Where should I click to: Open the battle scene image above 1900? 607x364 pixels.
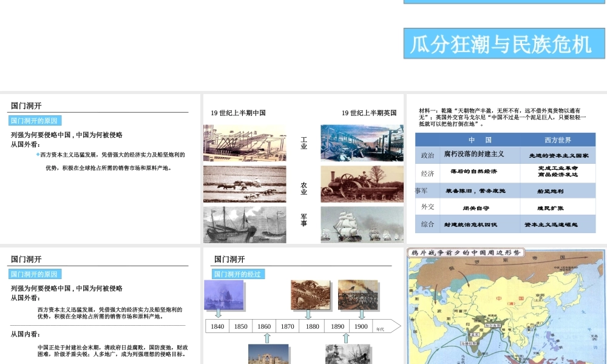point(358,295)
